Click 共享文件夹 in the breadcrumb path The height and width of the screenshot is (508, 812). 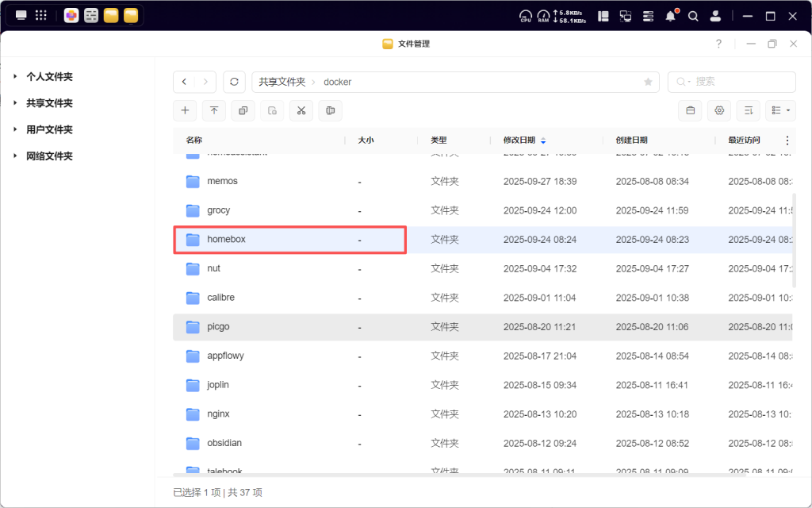[x=282, y=82]
